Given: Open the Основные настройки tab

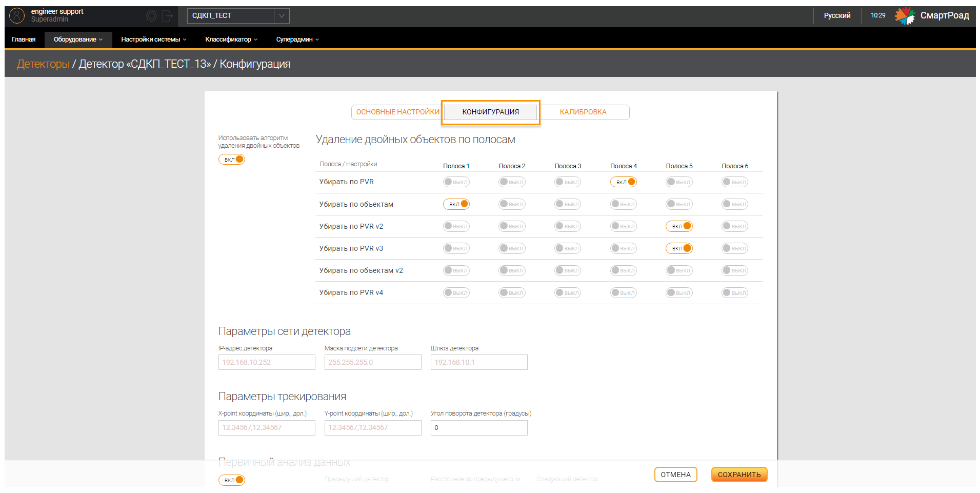Looking at the screenshot, I should tap(397, 112).
